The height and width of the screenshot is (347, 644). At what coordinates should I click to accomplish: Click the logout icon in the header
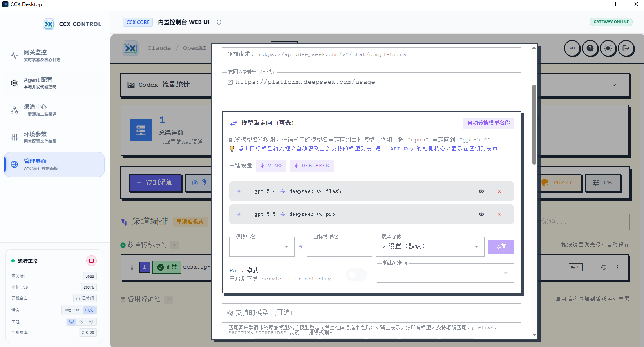pos(626,48)
